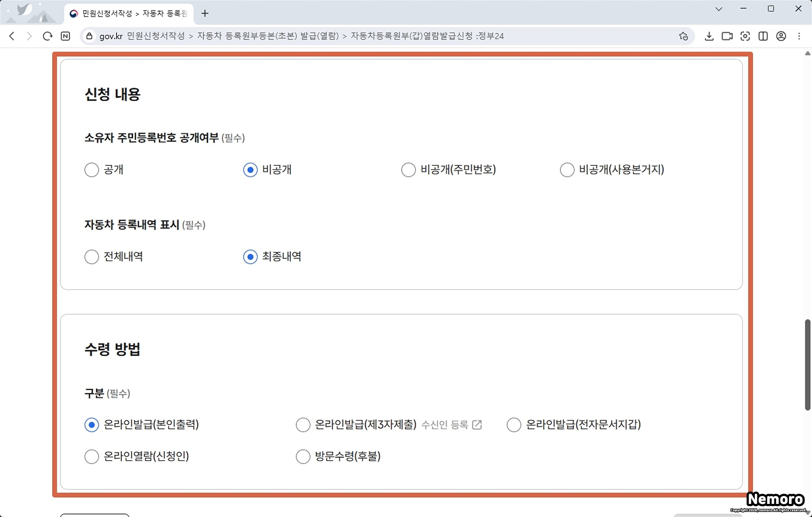812x517 pixels.
Task: Click the page vertical scrollbar thumb
Action: coord(807,365)
